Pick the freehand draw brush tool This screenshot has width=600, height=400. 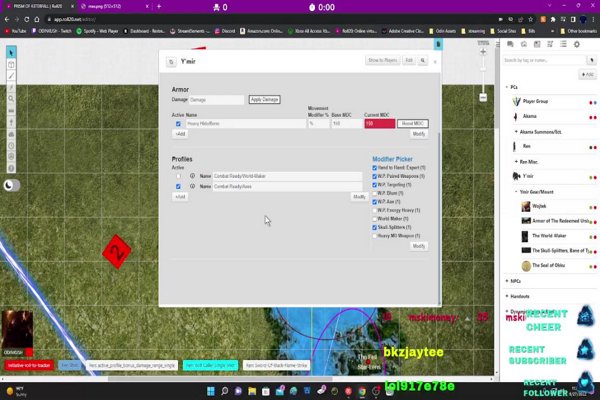(11, 76)
